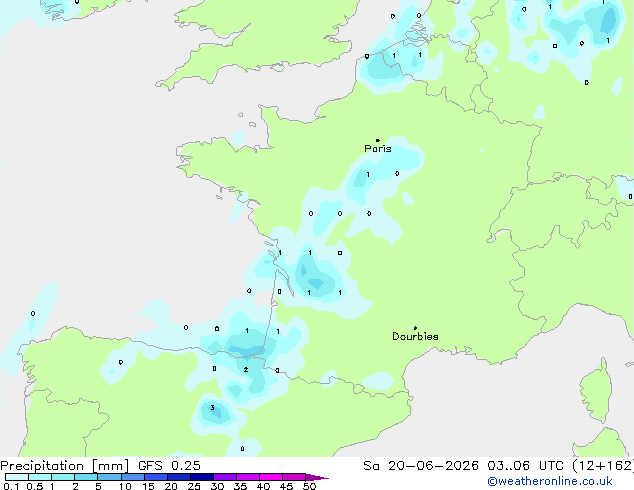Viewport: 634px width, 490px height.
Task: Select the 2–5 mm legend color box
Action: pyautogui.click(x=86, y=477)
